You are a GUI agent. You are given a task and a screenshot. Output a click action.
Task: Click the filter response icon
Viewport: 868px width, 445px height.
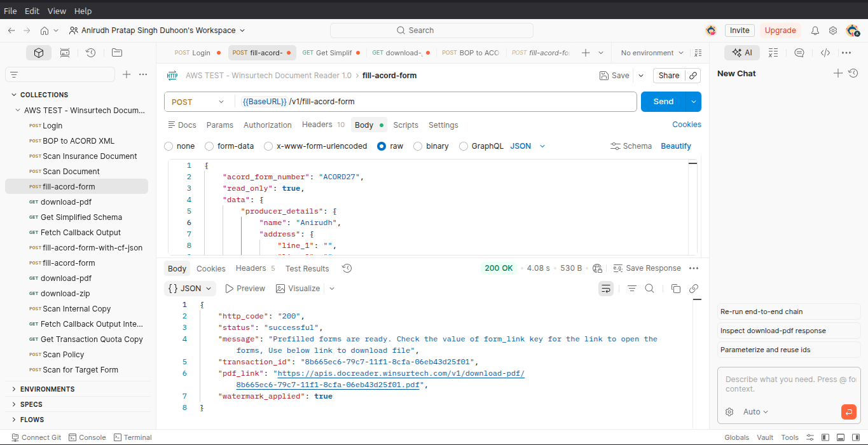632,289
